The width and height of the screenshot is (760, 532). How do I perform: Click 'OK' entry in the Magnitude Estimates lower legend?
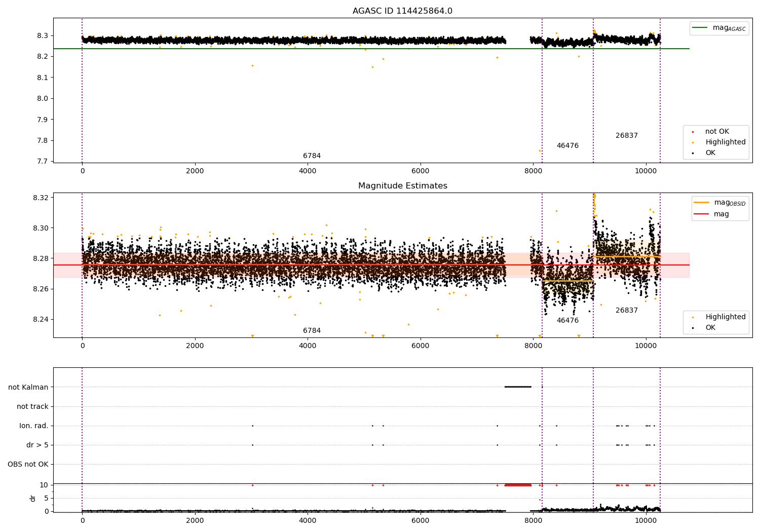[x=704, y=328]
